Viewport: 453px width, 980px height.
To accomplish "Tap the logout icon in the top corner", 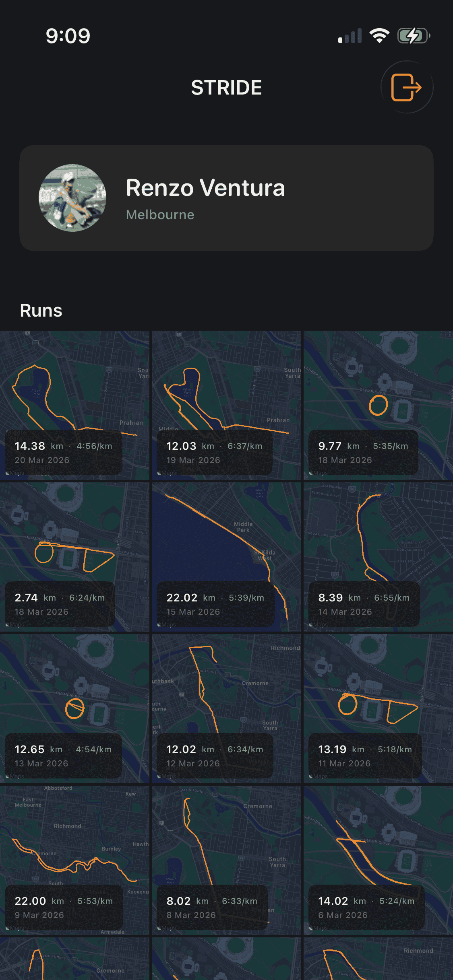I will pyautogui.click(x=406, y=86).
